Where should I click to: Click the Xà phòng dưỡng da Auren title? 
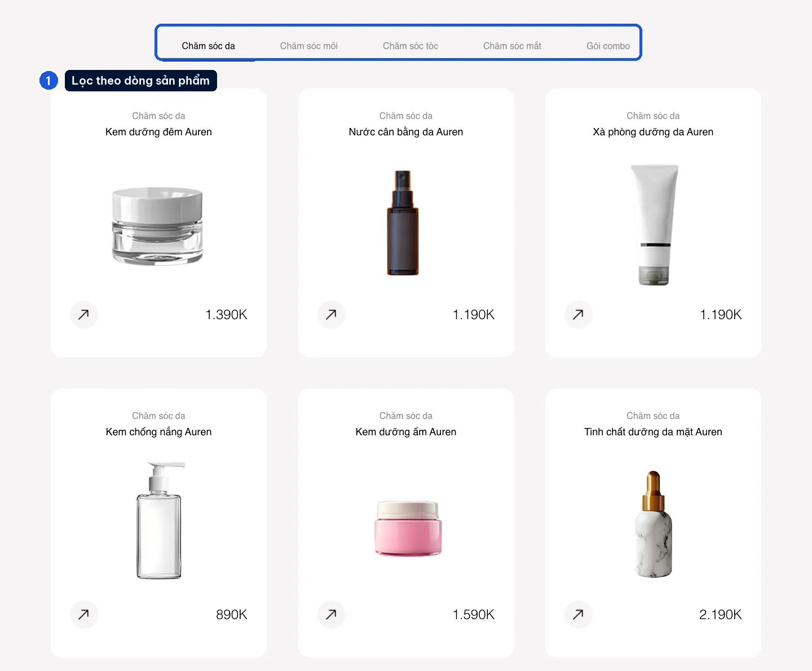tap(653, 132)
